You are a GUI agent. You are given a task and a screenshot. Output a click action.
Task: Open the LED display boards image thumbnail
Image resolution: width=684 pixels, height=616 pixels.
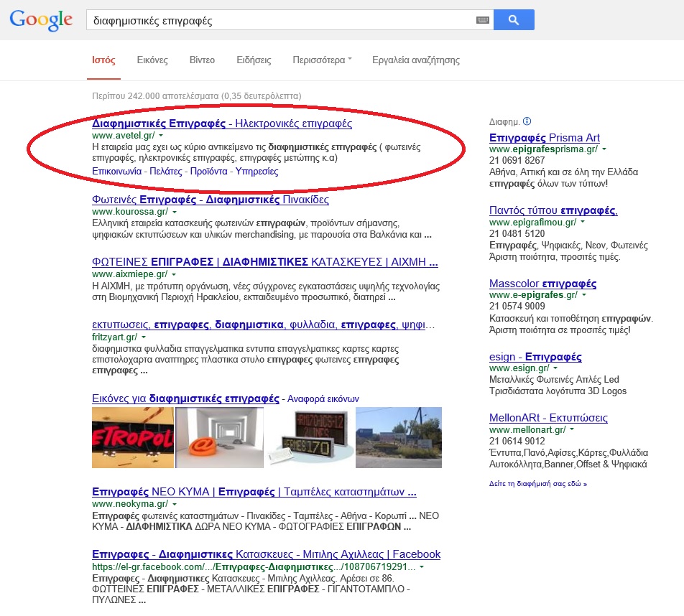click(x=309, y=437)
